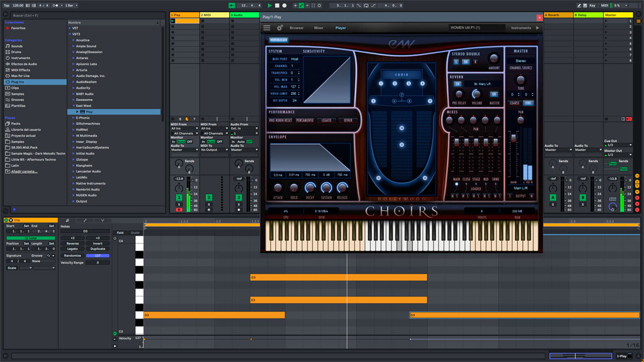Click the Master Tune knob
The width and height of the screenshot is (644, 362).
521,80
